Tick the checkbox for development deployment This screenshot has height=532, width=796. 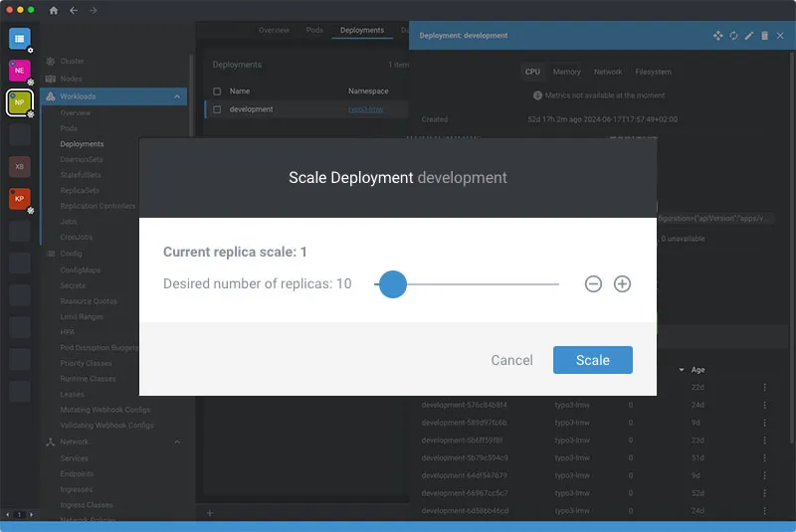coord(217,109)
